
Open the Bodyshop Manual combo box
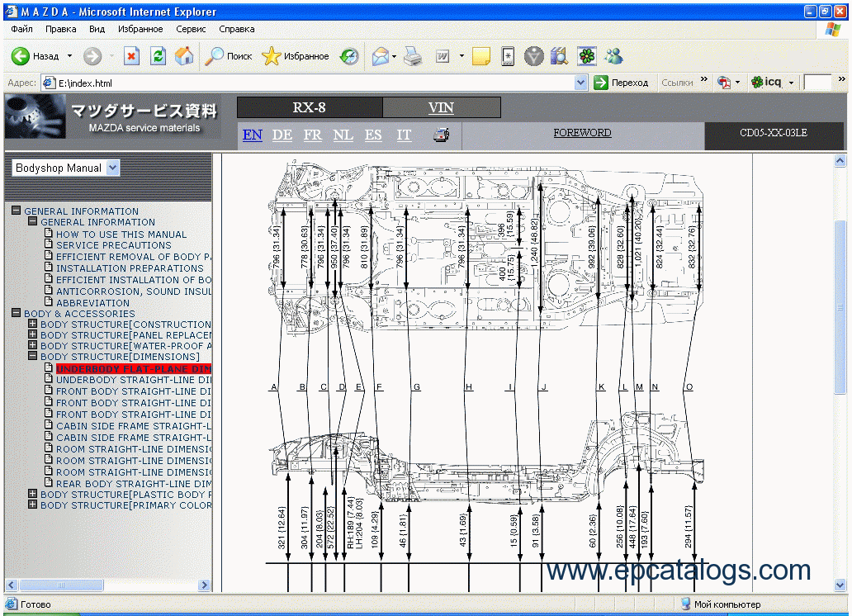(x=66, y=168)
